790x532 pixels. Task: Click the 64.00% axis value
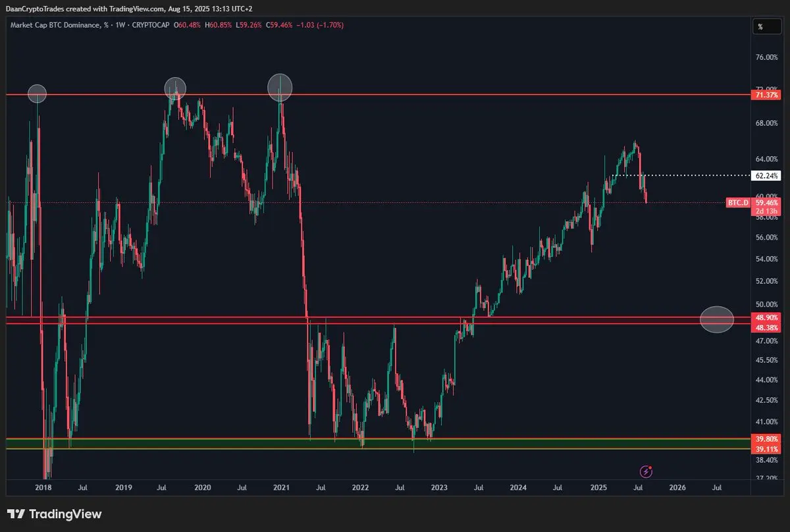(768, 159)
